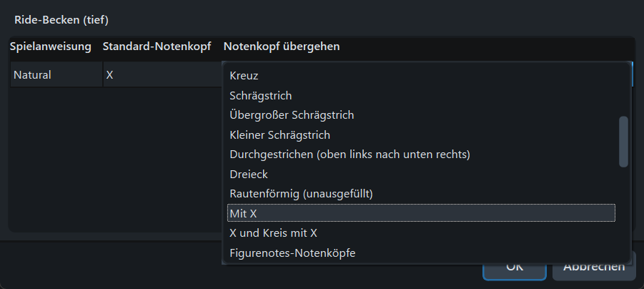
Task: Click the Standard-Notenkopf column header
Action: 157,46
